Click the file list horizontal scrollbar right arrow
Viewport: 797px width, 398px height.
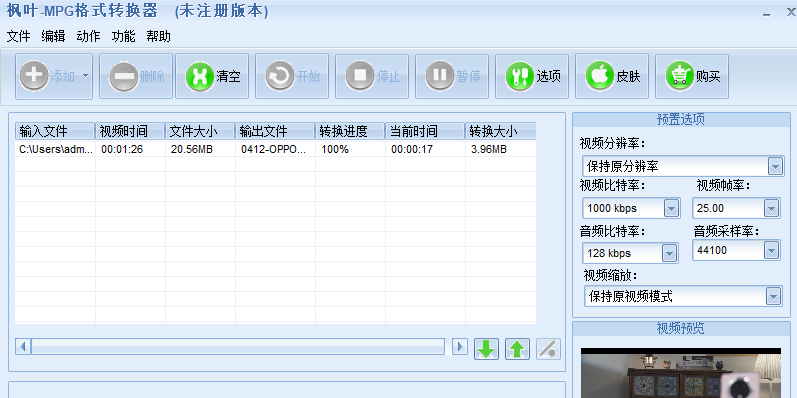point(460,347)
